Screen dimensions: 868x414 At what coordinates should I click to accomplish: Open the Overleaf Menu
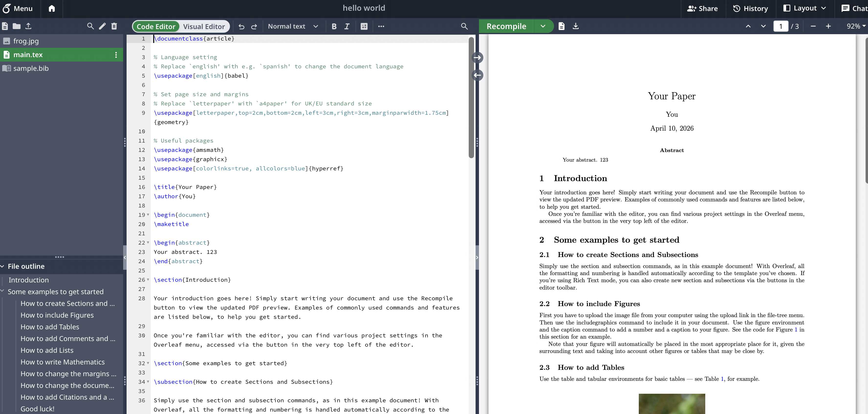point(18,8)
